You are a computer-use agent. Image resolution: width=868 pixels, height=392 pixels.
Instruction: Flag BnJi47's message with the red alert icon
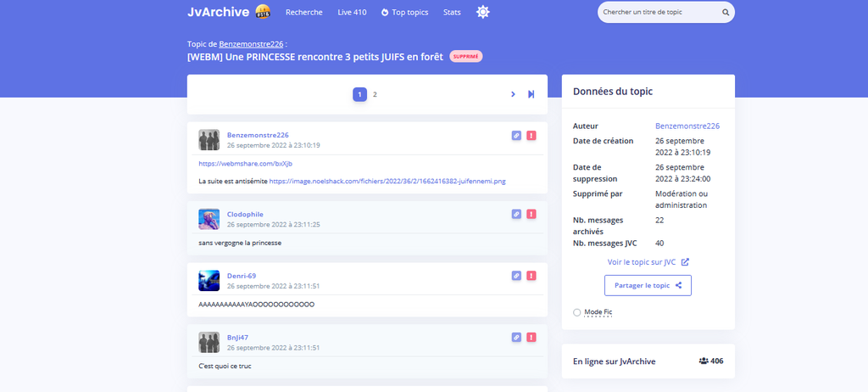click(531, 337)
